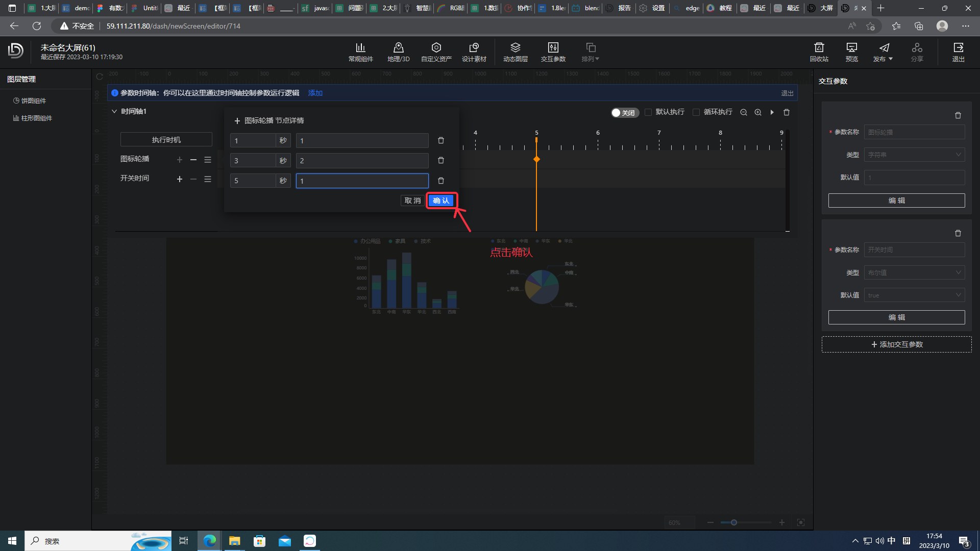Viewport: 980px width, 551px height.
Task: Switch to the browser tab labeled 教程
Action: (x=721, y=8)
